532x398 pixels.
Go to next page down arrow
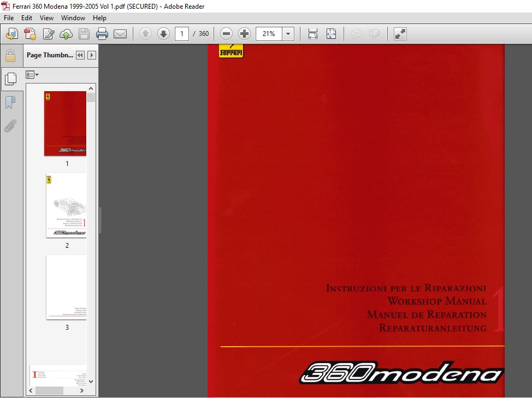[x=163, y=33]
